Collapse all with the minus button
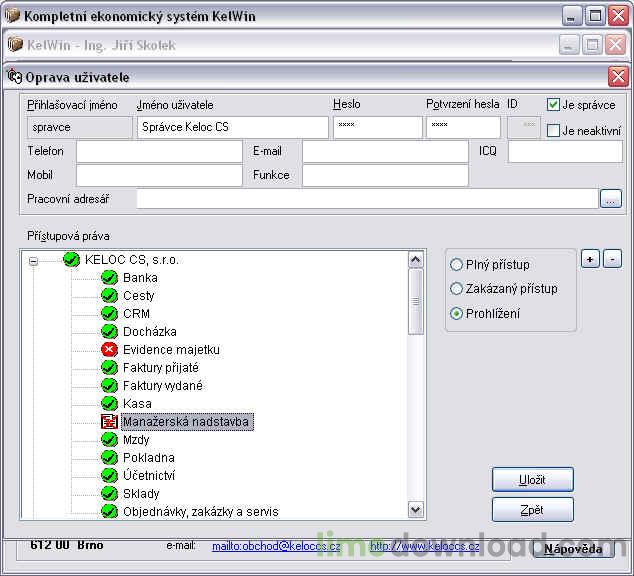This screenshot has height=576, width=634. [612, 259]
